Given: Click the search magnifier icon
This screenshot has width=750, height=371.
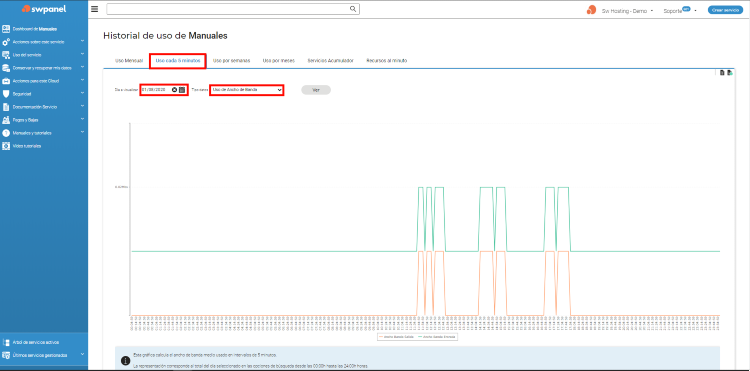Looking at the screenshot, I should click(x=353, y=9).
